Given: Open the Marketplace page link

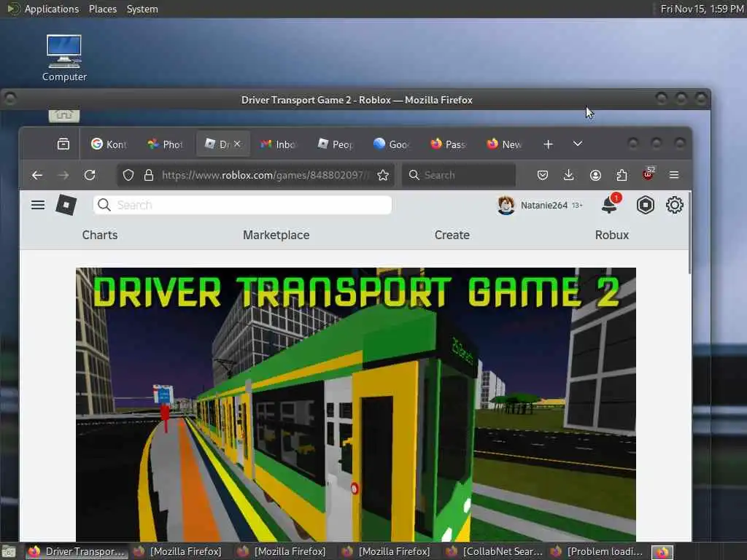Looking at the screenshot, I should pos(276,236).
